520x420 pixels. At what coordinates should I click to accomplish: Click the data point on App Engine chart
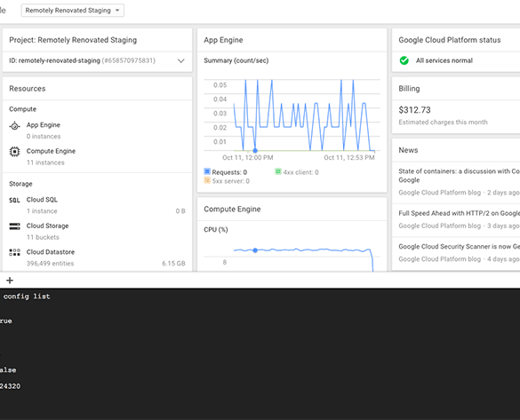click(x=255, y=151)
